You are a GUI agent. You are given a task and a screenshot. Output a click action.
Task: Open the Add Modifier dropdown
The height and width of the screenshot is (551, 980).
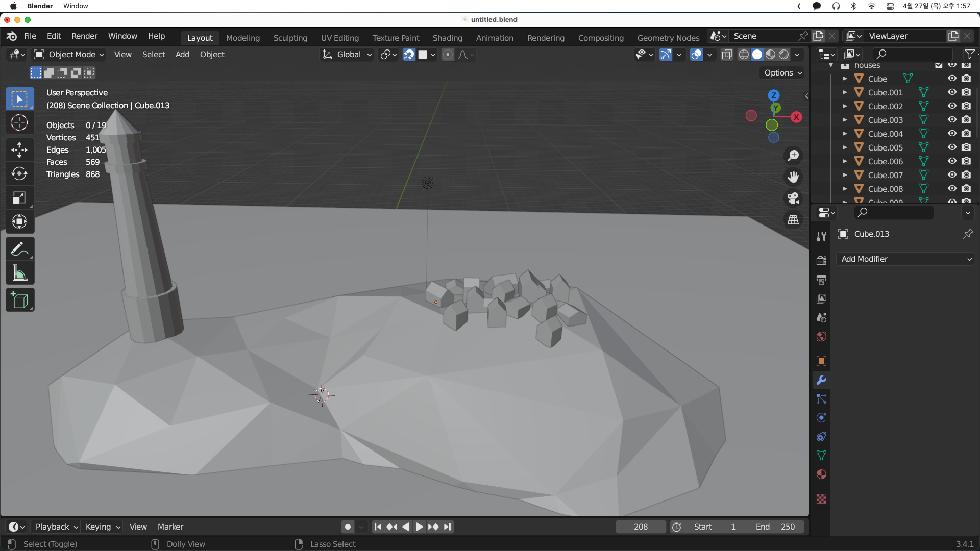click(x=905, y=259)
